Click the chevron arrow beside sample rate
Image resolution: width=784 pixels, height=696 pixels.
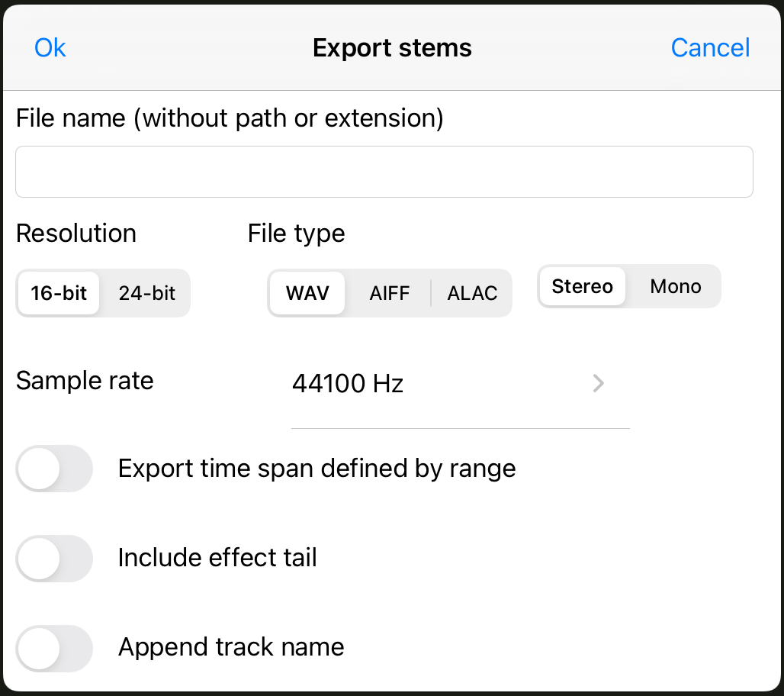pyautogui.click(x=599, y=383)
